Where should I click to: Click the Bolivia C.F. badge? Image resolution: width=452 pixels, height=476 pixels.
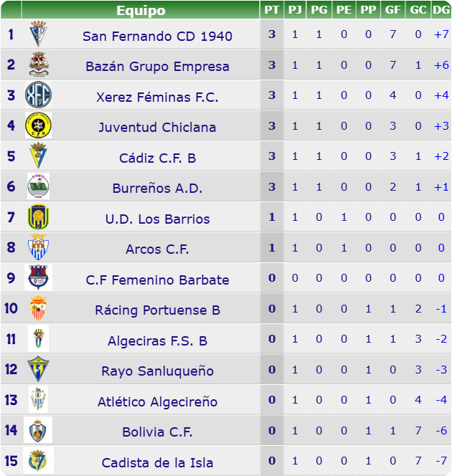tap(38, 430)
